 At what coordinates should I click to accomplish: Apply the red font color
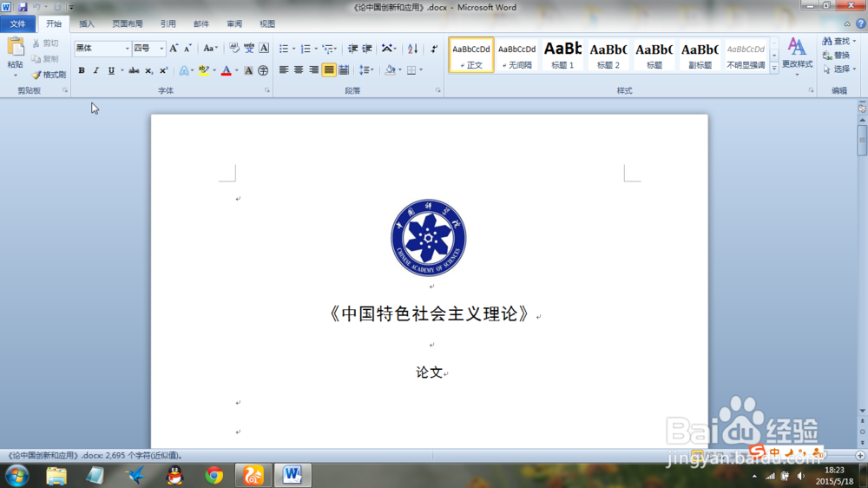(226, 70)
